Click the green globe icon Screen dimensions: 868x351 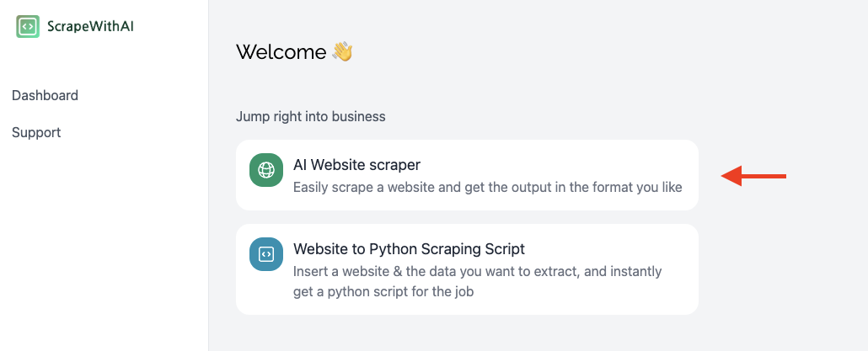[x=266, y=170]
